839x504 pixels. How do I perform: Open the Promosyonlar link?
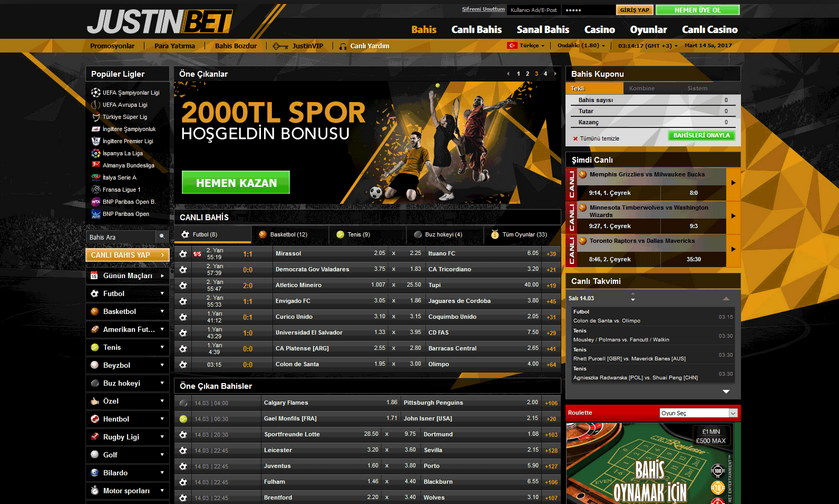pyautogui.click(x=112, y=46)
